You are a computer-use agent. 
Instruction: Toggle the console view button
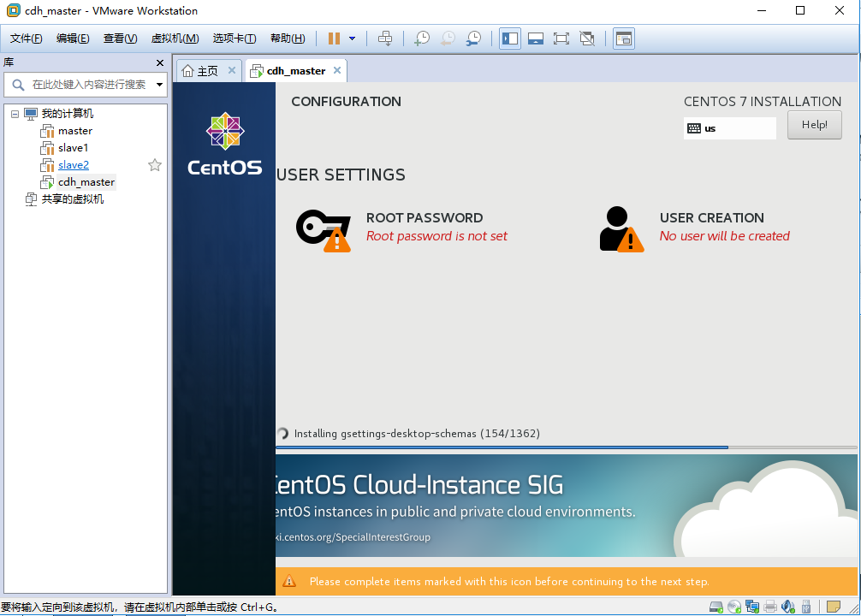click(x=624, y=38)
